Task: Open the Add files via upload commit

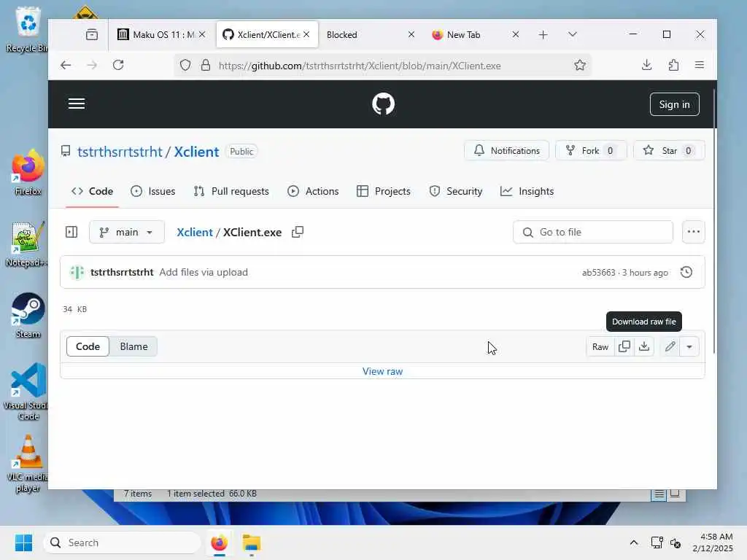Action: pos(204,272)
